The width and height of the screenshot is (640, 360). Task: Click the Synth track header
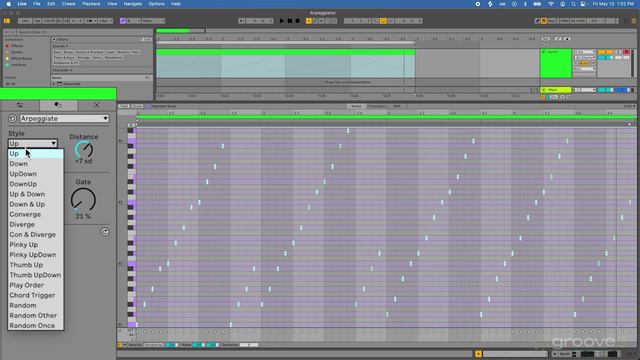(x=556, y=63)
